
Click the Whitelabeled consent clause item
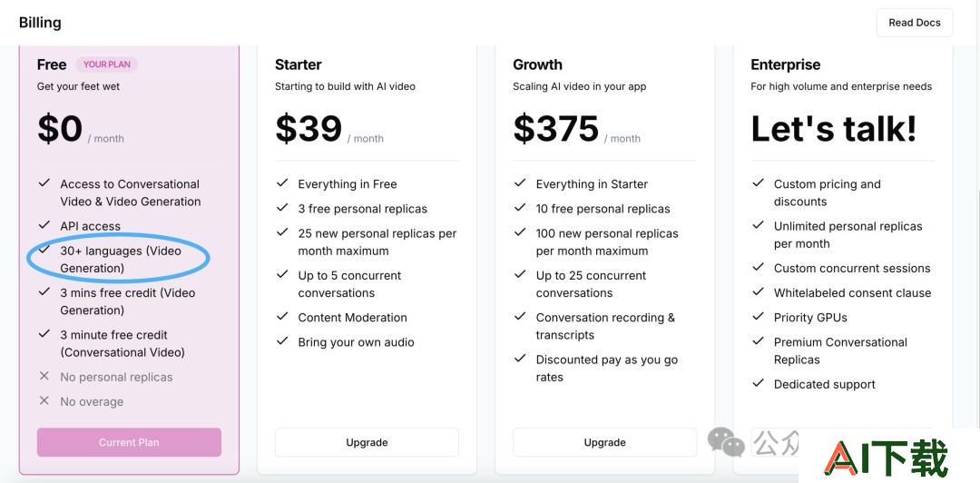click(x=852, y=293)
